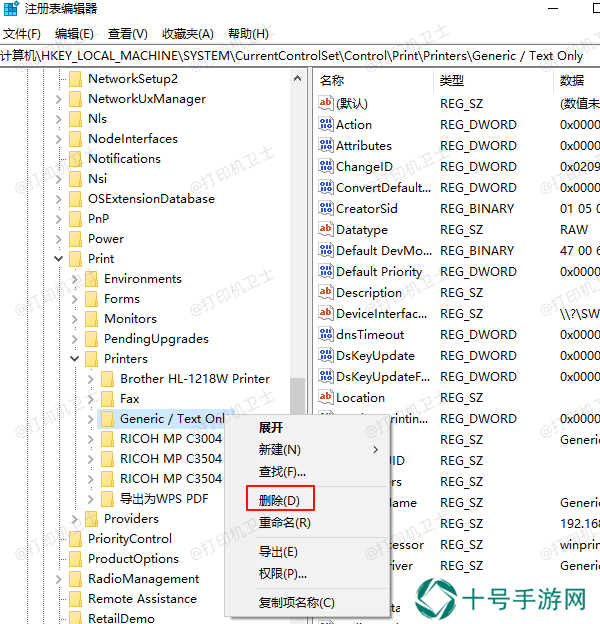Open the 帮助(H) menu
This screenshot has width=600, height=624.
pyautogui.click(x=248, y=34)
